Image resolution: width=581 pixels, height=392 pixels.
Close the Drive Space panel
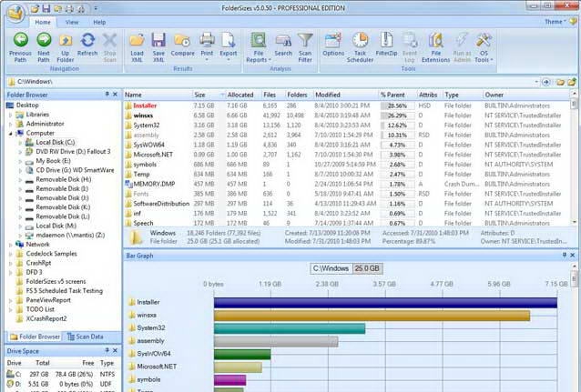click(116, 350)
